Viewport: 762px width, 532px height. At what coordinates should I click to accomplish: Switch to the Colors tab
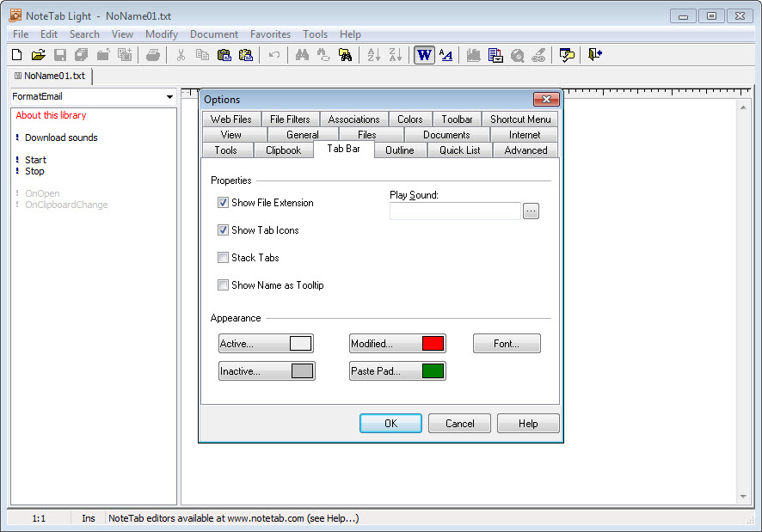click(x=409, y=119)
